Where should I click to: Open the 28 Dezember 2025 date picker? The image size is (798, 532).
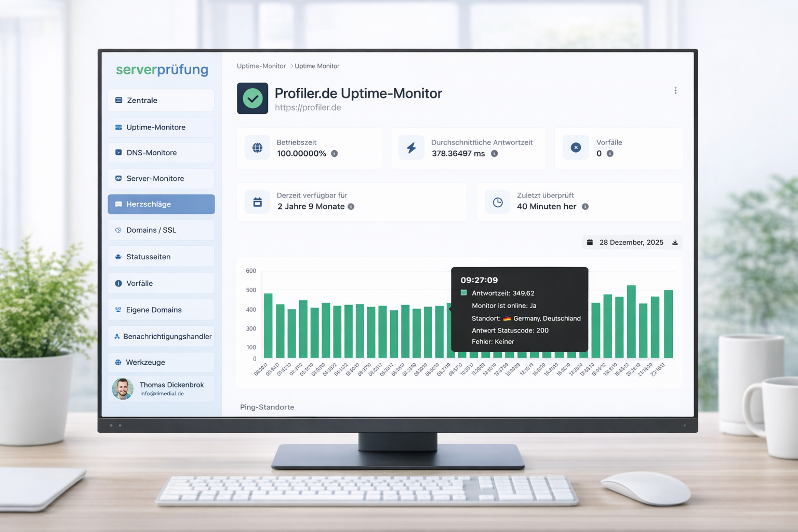631,242
